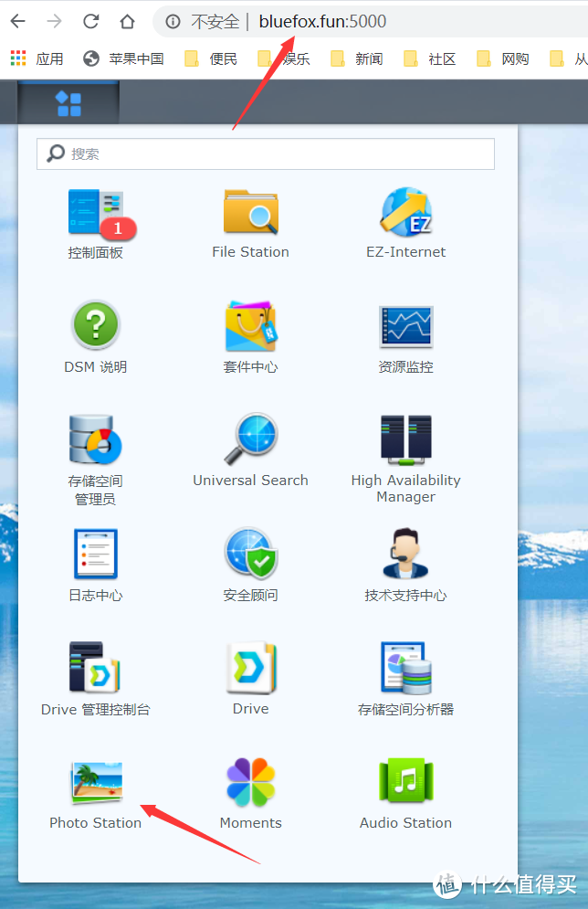Launch Audio Station
588x909 pixels.
coord(405,794)
